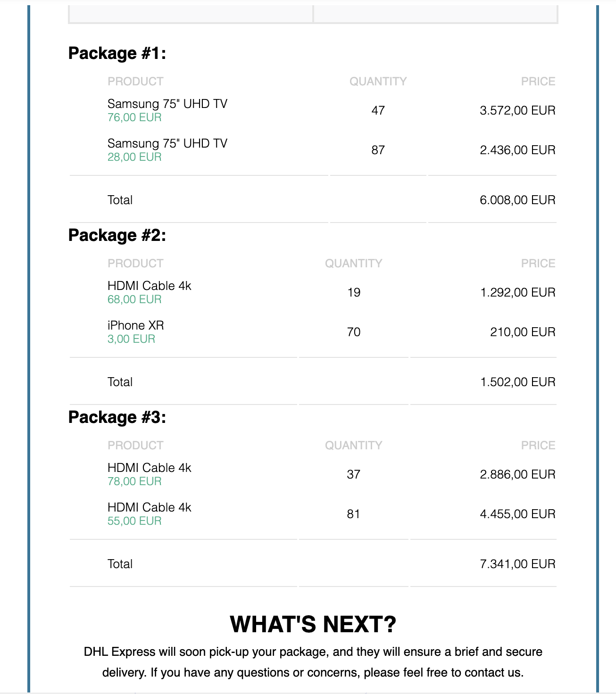Select the green 3,00 EUR unit price

pos(131,339)
